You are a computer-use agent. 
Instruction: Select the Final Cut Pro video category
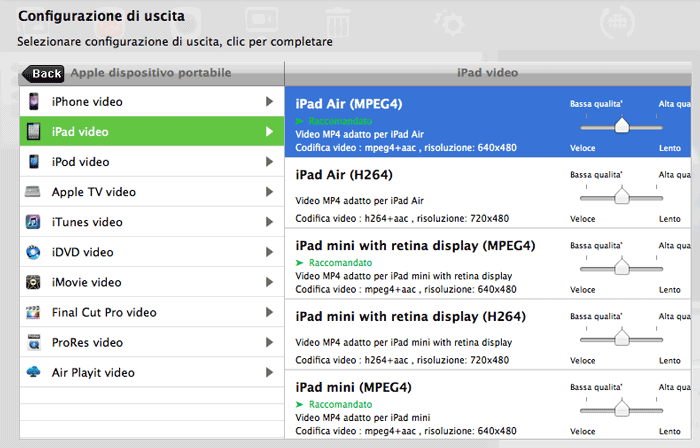coord(152,312)
